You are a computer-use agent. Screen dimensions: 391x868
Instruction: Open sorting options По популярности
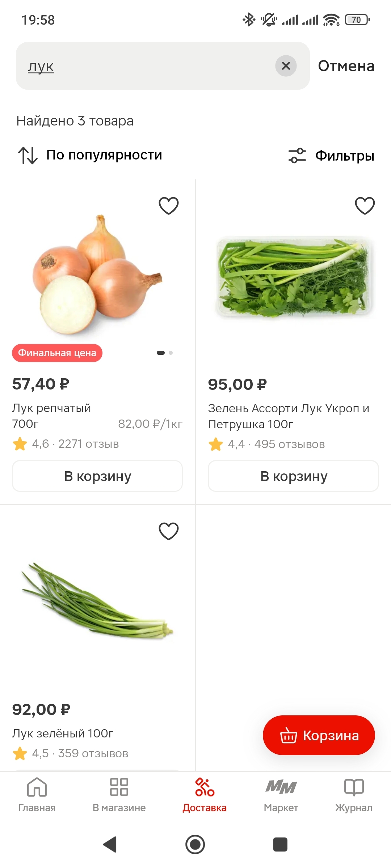[x=91, y=155]
